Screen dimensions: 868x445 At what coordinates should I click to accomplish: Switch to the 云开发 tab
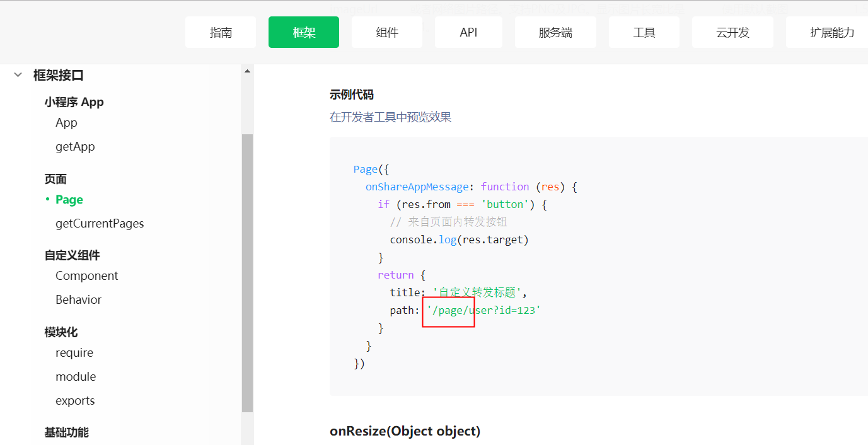[732, 32]
